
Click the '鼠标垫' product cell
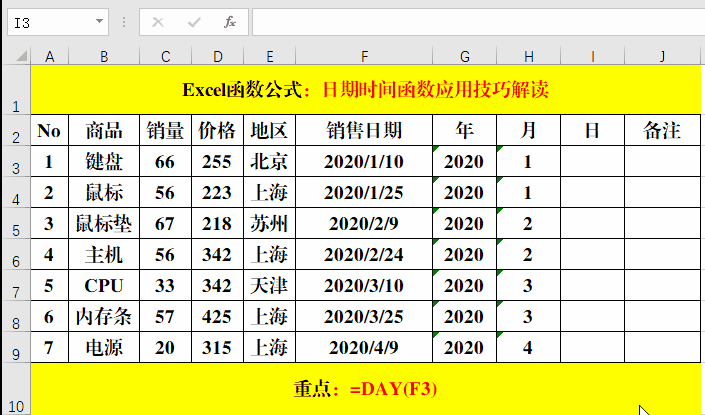pyautogui.click(x=104, y=223)
